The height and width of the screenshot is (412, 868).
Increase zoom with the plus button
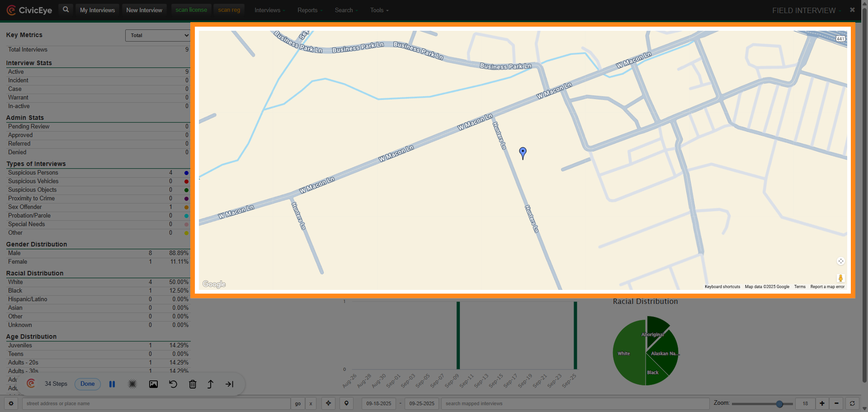click(x=822, y=403)
